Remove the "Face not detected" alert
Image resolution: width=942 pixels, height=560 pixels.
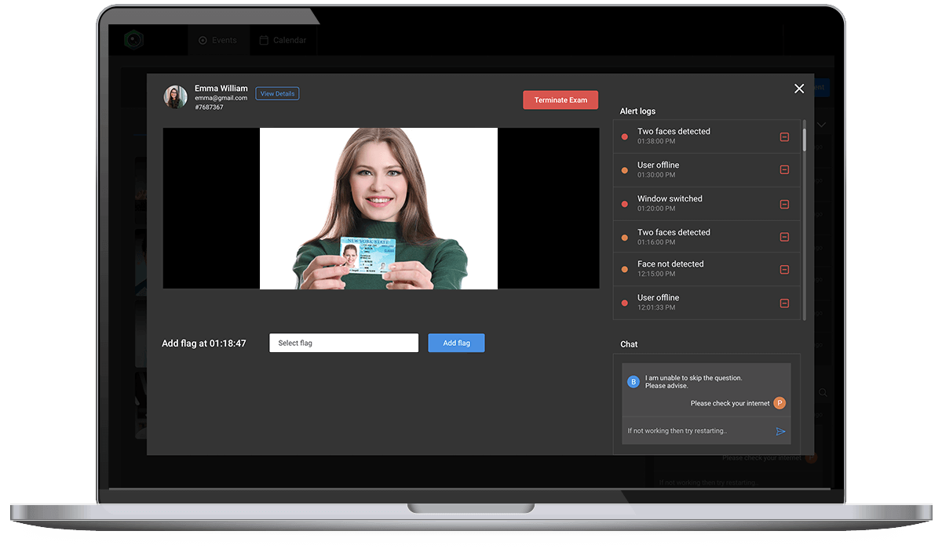click(x=784, y=270)
